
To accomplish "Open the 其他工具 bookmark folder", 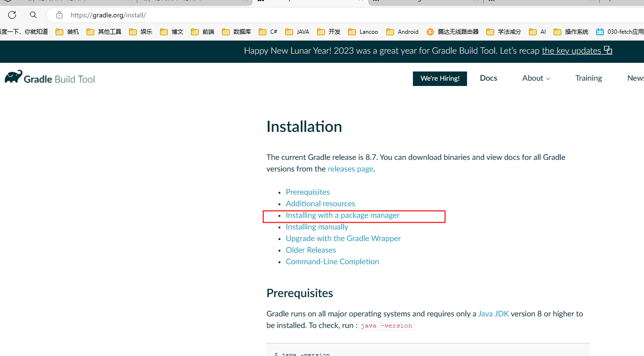I will 104,32.
